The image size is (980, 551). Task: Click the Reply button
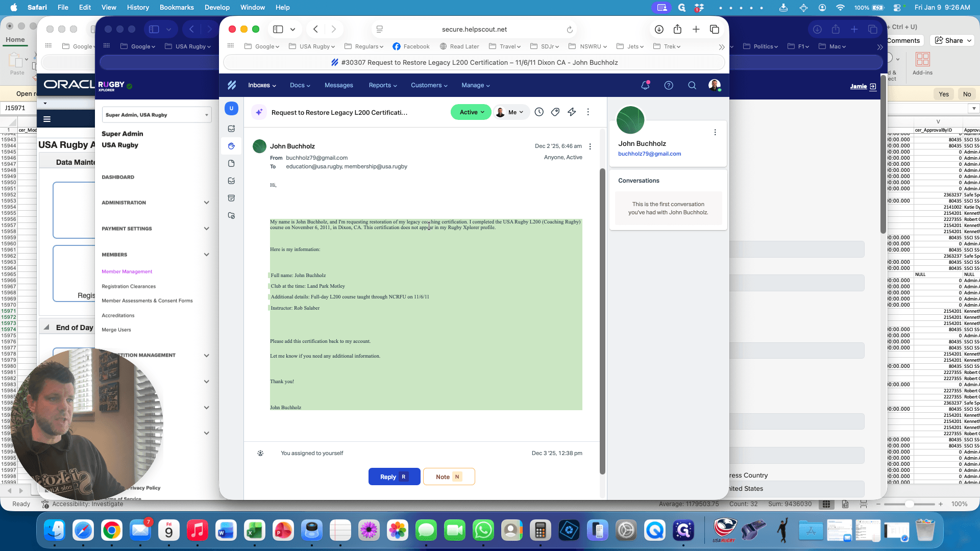(395, 477)
